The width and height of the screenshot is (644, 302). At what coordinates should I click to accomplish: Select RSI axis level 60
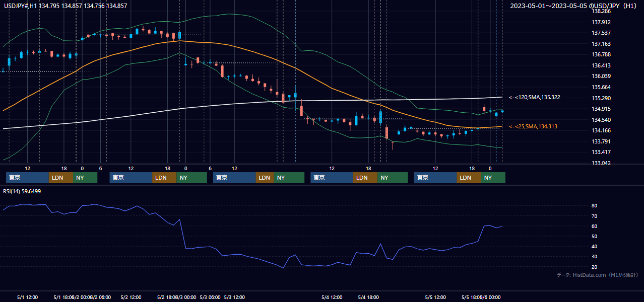[x=595, y=226]
